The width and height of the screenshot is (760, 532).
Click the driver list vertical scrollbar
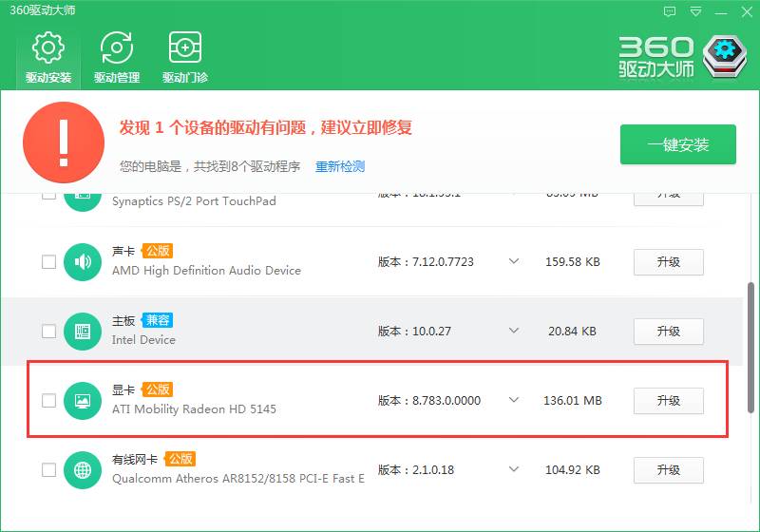tap(750, 348)
